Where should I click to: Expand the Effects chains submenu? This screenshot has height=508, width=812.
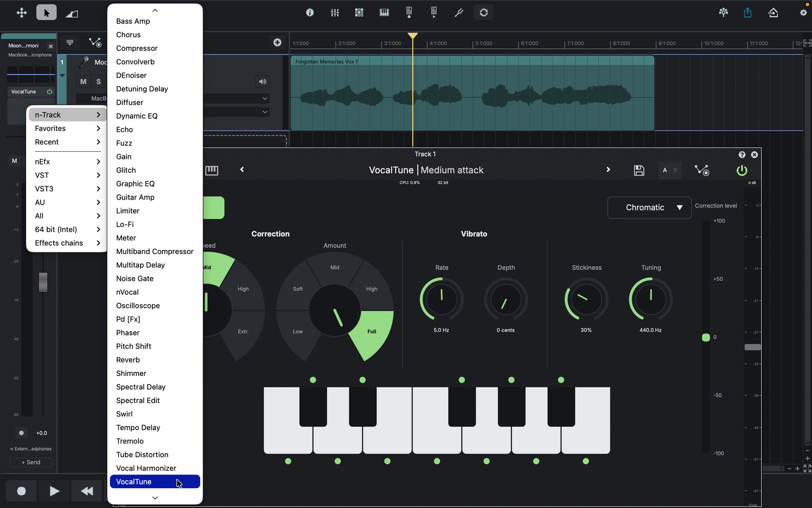point(67,243)
